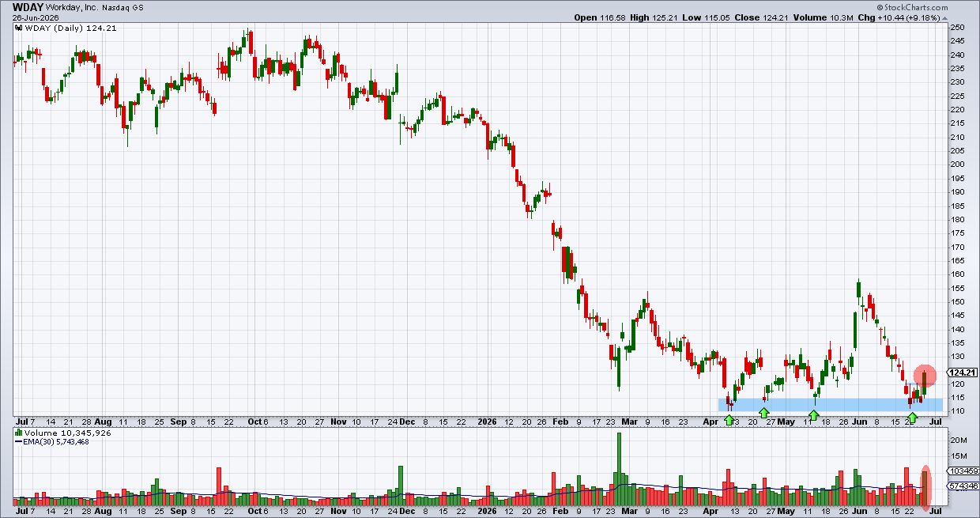Click the 124.21 price flag on right axis
980x518 pixels.
[x=962, y=372]
